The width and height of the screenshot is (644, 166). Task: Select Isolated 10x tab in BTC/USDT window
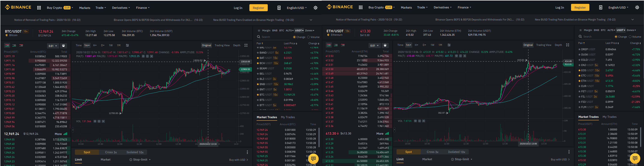coord(135,152)
